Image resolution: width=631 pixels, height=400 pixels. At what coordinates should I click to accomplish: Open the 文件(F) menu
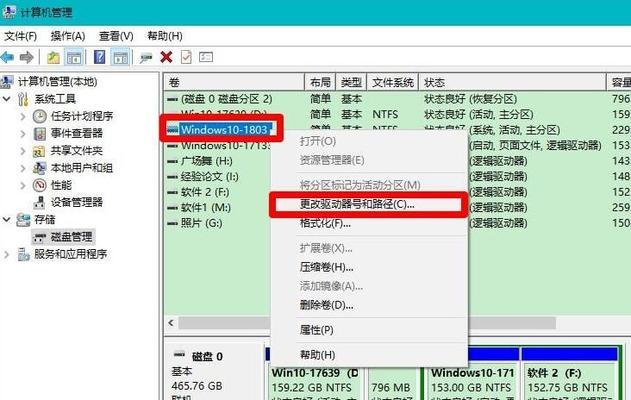point(21,36)
